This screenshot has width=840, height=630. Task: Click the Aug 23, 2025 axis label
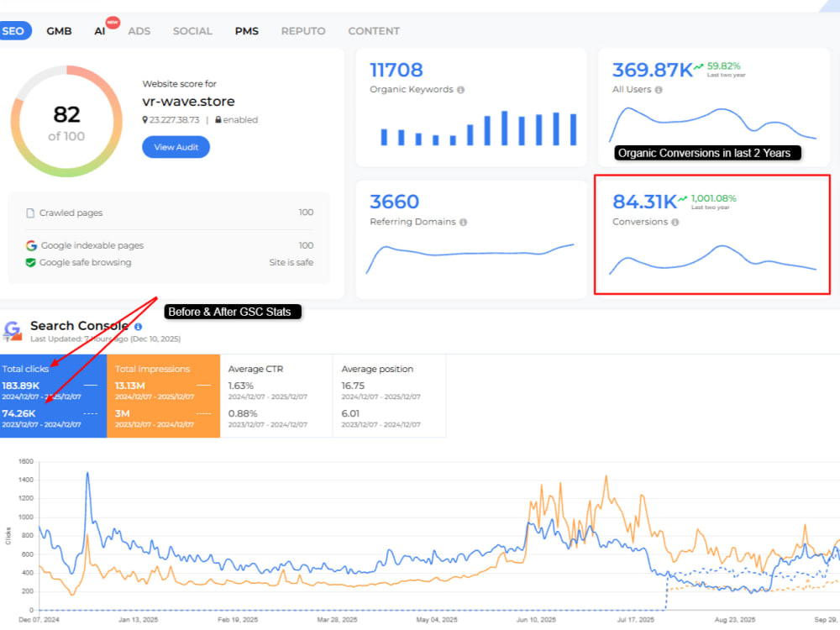(x=735, y=620)
